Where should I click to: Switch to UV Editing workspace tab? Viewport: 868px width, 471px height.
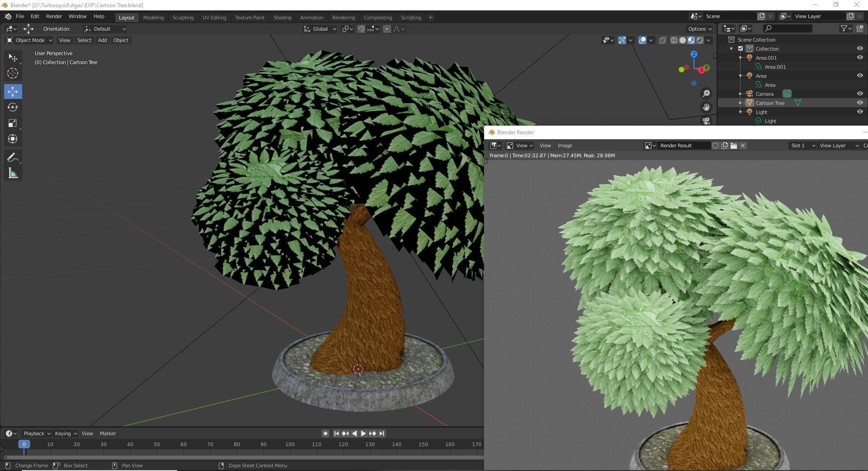(214, 18)
